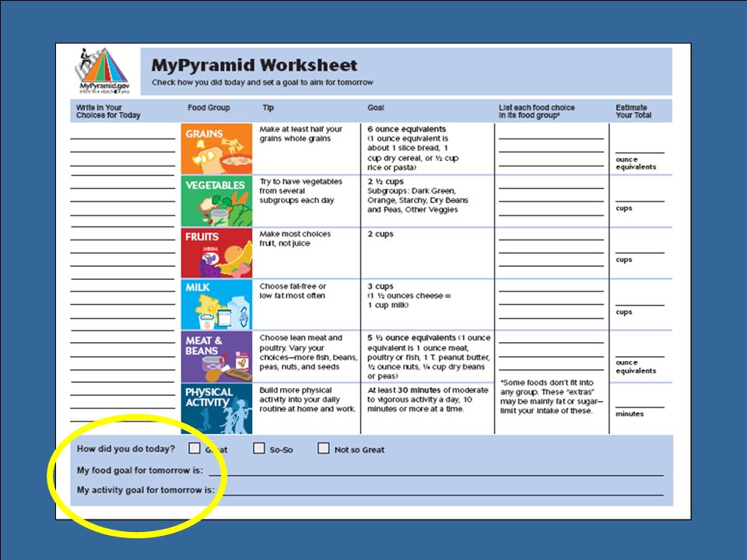
Task: Click 'How did you do today?' label
Action: click(126, 449)
